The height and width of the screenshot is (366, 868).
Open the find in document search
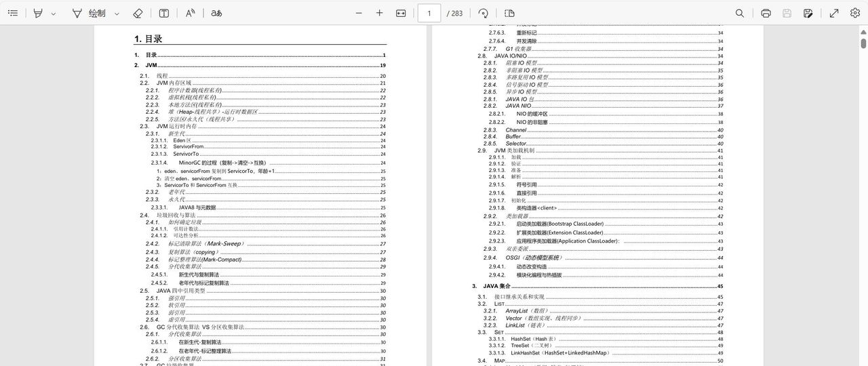740,13
